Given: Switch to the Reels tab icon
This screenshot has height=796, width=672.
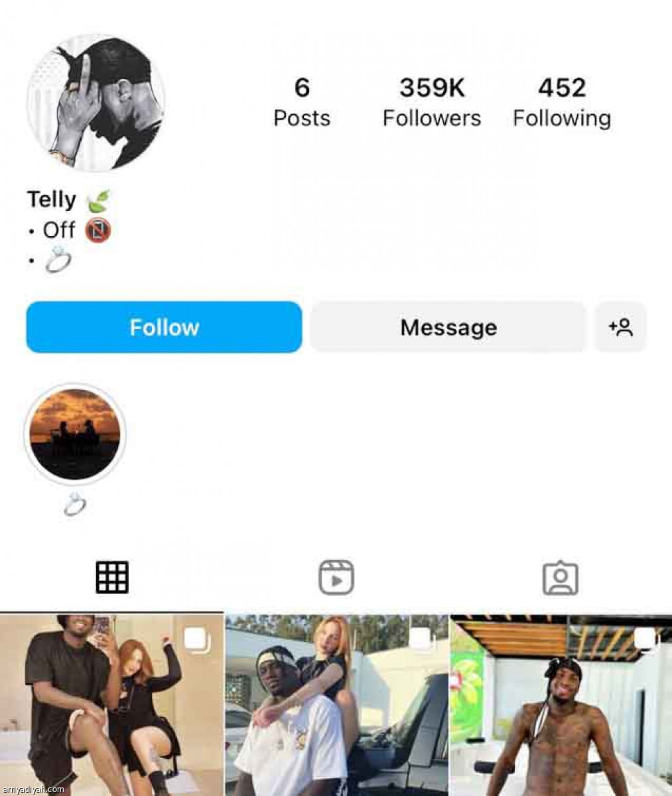Looking at the screenshot, I should click(x=336, y=577).
